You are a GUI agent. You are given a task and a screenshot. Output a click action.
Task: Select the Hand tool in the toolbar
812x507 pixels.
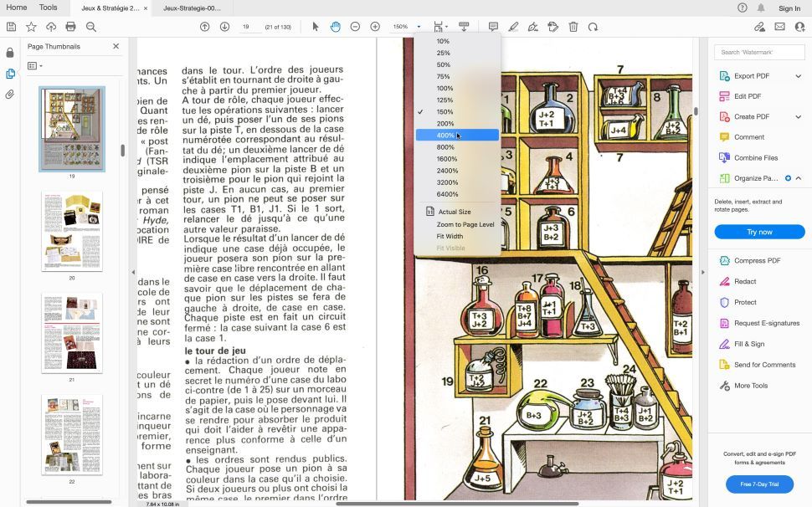click(x=335, y=26)
